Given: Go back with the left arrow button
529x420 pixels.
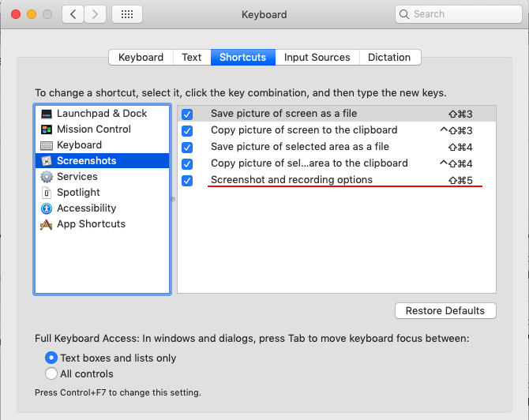Looking at the screenshot, I should tap(73, 14).
